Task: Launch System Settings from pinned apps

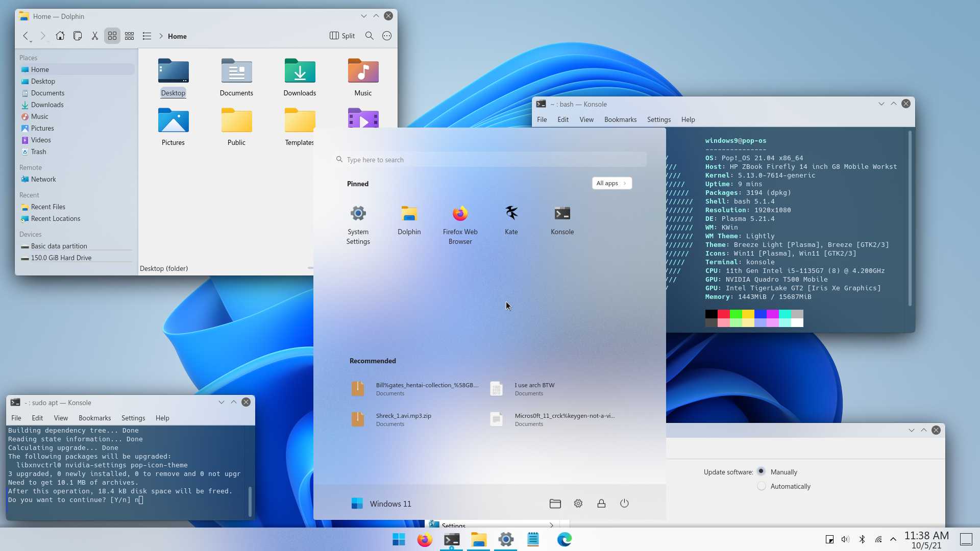Action: pos(358,224)
